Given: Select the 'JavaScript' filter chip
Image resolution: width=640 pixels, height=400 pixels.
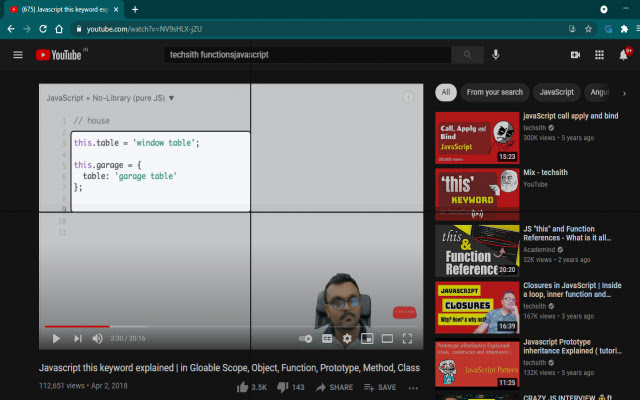Looking at the screenshot, I should click(557, 92).
